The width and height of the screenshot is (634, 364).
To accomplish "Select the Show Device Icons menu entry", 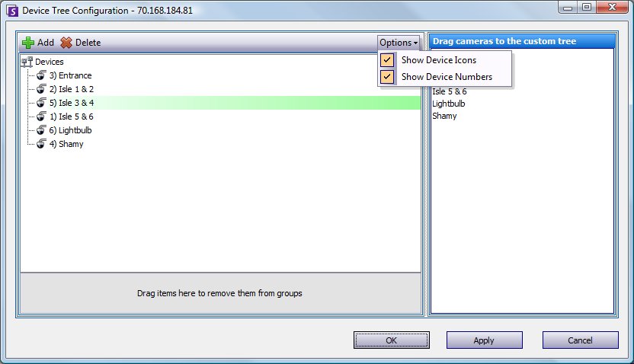I will [439, 60].
